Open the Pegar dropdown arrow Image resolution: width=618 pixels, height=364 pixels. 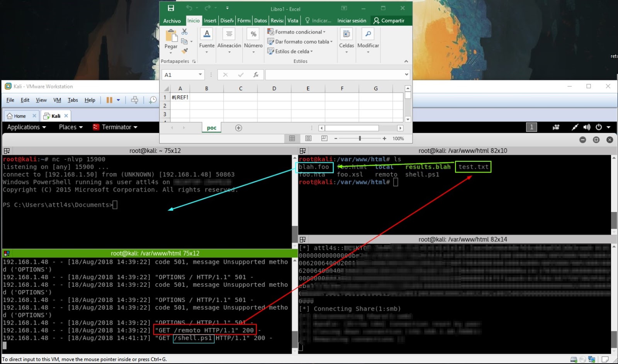click(x=171, y=53)
